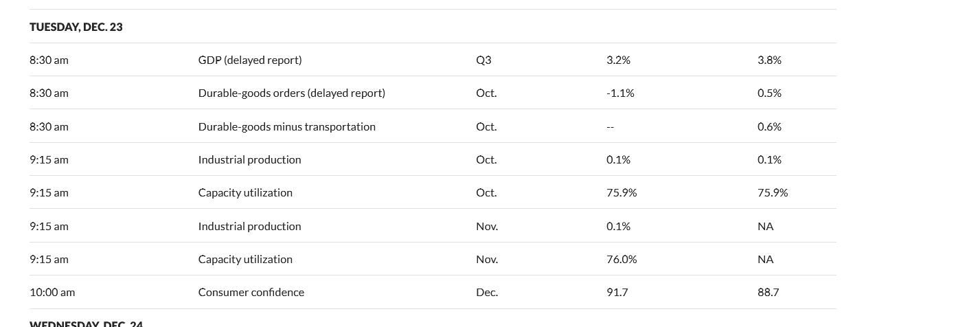Select the November Capacity utilization entry
Viewport: 980px width, 327px height.
pyautogui.click(x=245, y=259)
